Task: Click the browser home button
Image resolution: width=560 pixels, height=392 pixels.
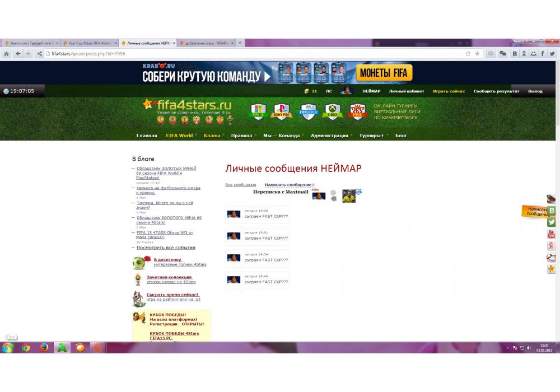Action: [6, 54]
